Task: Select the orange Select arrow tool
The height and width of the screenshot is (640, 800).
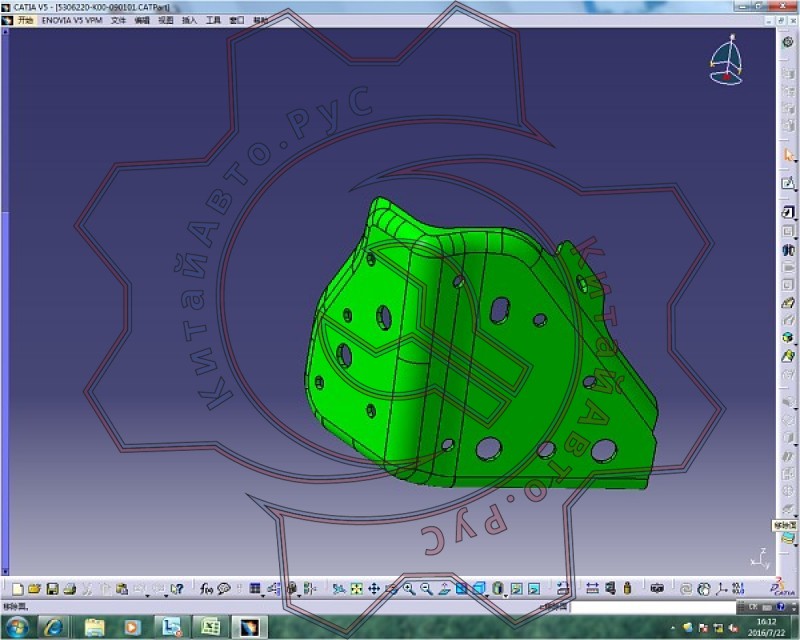Action: pyautogui.click(x=788, y=155)
